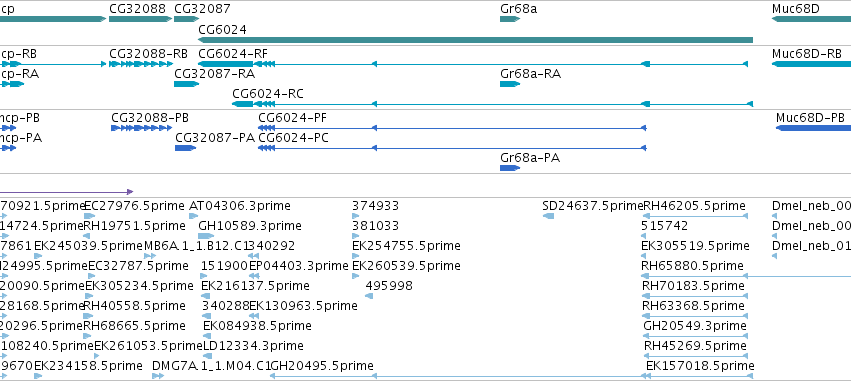Open the CG6024-RF transcript label

pos(233,54)
